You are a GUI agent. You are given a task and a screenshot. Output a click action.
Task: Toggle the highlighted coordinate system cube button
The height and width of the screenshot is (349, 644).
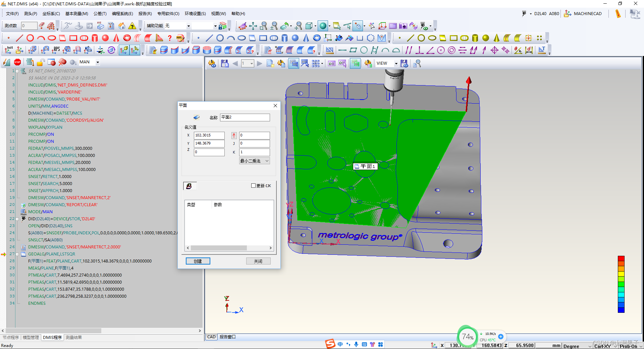pyautogui.click(x=124, y=50)
